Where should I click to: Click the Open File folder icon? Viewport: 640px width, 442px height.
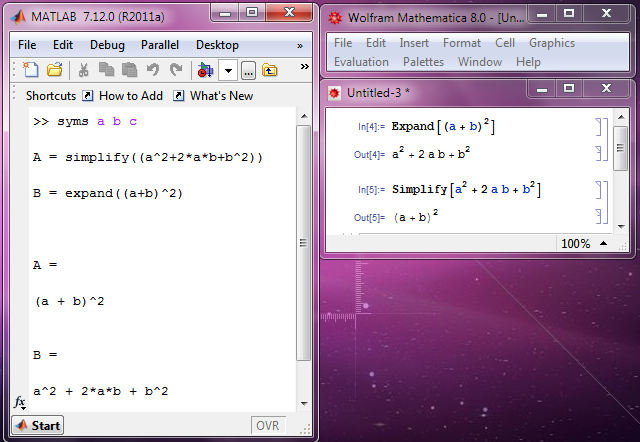54,70
